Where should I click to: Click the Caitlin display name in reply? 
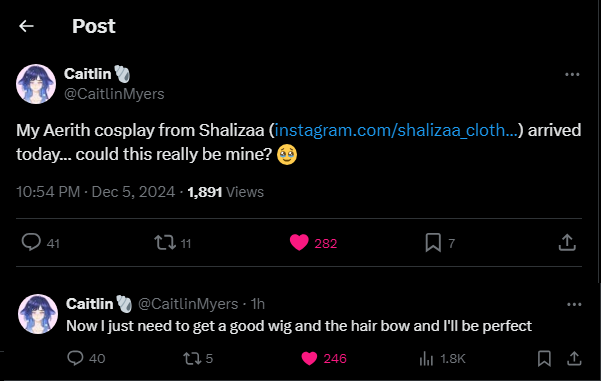89,304
